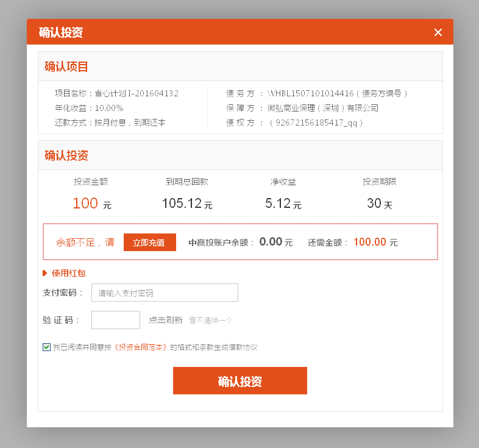
Task: Click guarantor 微弘商业保理（深圳）有限公司
Action: click(x=323, y=108)
